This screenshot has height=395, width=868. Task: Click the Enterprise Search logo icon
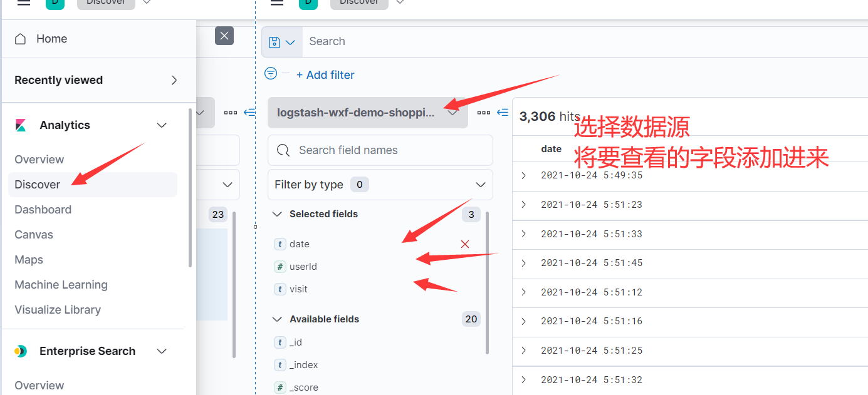tap(21, 351)
